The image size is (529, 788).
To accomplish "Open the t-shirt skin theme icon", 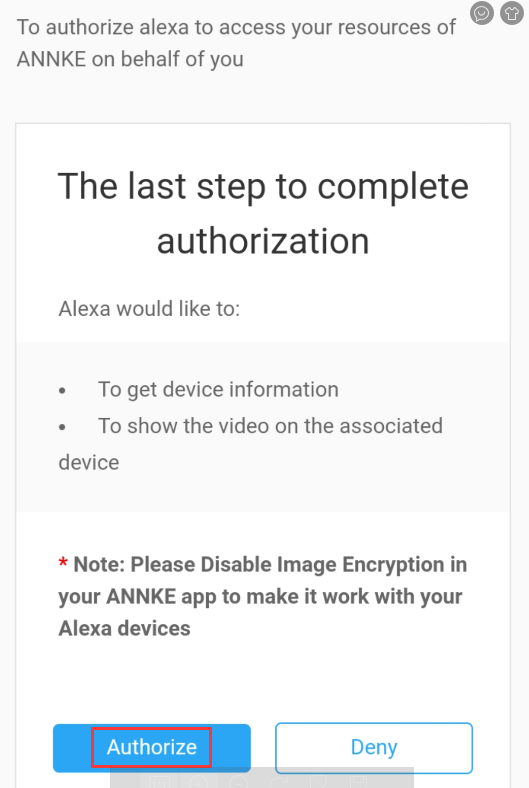I will pos(511,13).
